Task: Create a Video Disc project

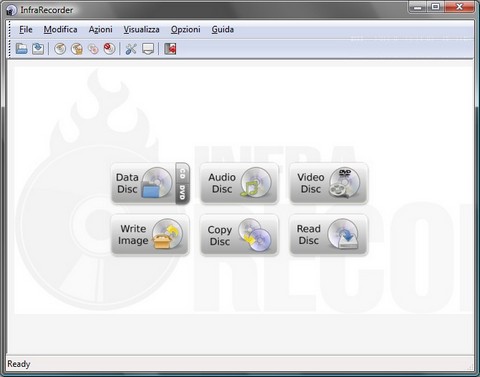Action: pos(329,183)
